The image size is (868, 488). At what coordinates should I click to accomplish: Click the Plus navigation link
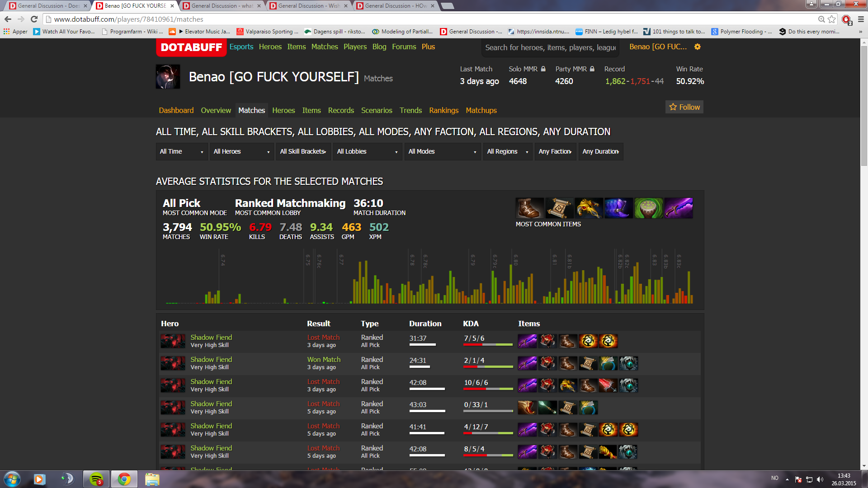pos(428,47)
